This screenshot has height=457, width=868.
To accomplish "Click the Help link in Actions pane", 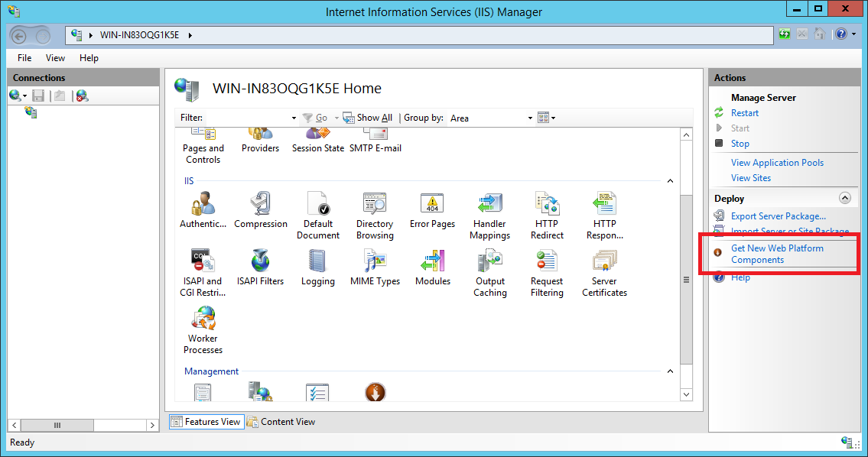I will [740, 277].
